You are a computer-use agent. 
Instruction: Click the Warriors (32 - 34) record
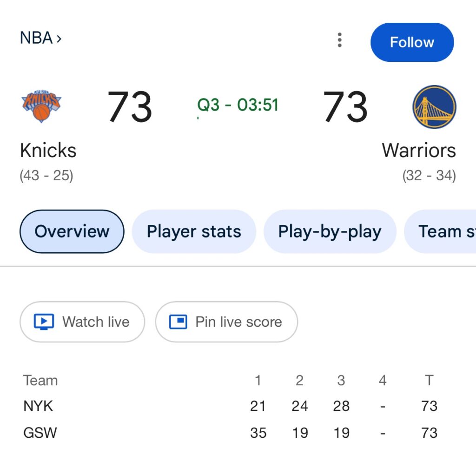point(429,176)
